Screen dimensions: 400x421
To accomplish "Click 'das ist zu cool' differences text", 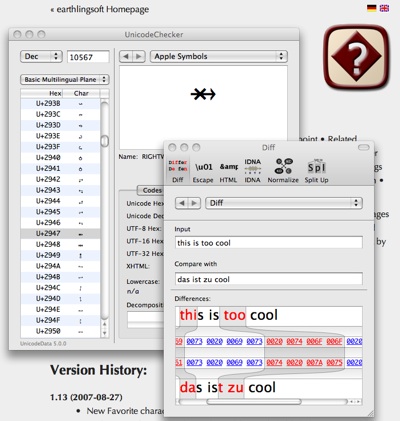I will coord(228,387).
